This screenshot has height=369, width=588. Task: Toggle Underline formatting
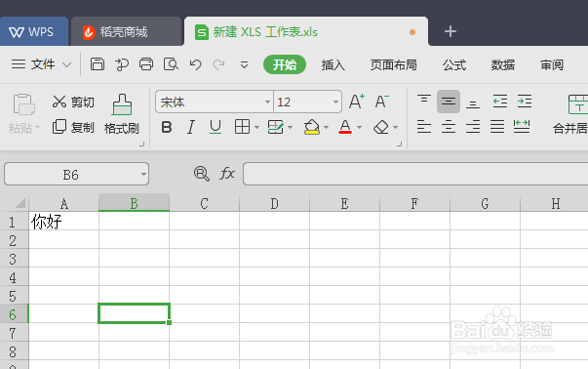pos(216,127)
